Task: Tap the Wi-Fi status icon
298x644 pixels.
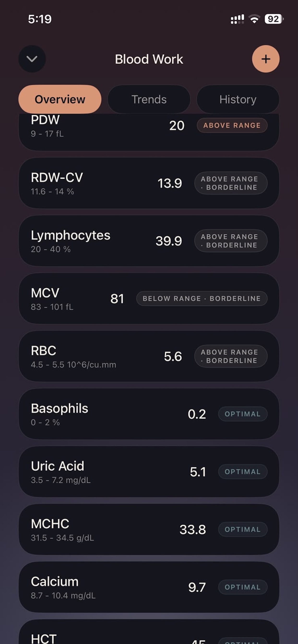Action: pyautogui.click(x=254, y=19)
